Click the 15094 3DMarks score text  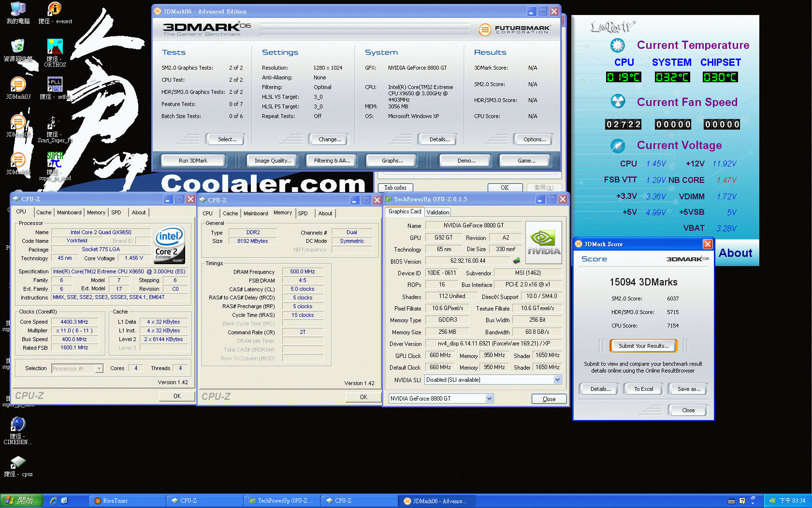[643, 282]
